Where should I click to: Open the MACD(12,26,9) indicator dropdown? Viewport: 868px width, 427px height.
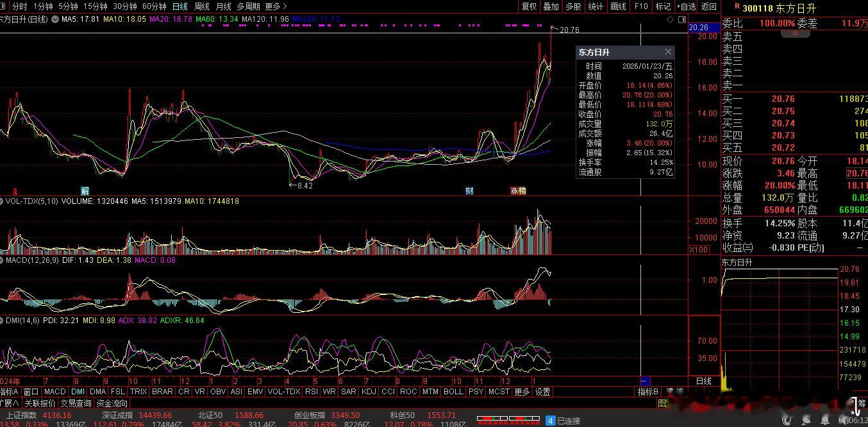(x=3, y=260)
